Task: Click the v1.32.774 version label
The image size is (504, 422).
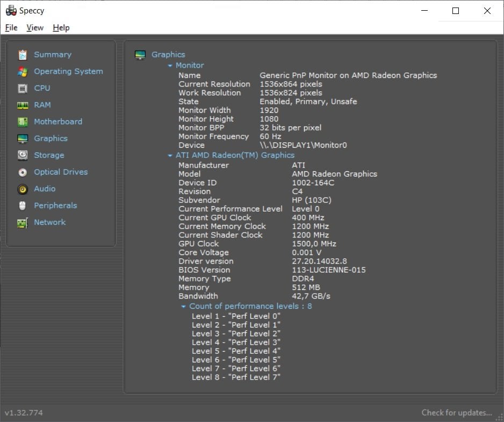Action: tap(24, 413)
